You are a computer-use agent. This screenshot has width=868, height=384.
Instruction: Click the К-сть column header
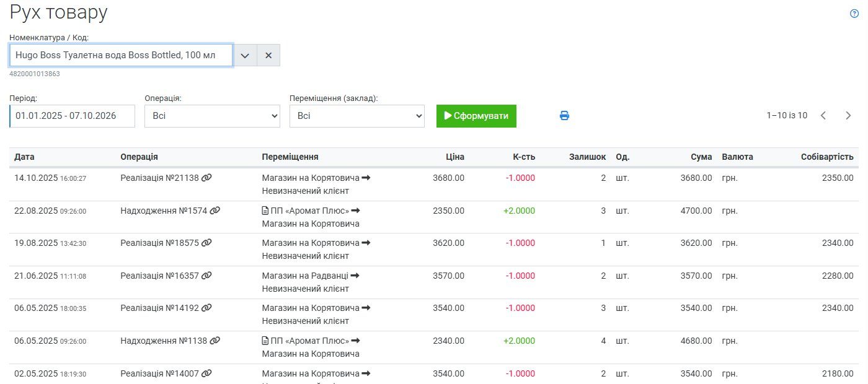(x=524, y=157)
